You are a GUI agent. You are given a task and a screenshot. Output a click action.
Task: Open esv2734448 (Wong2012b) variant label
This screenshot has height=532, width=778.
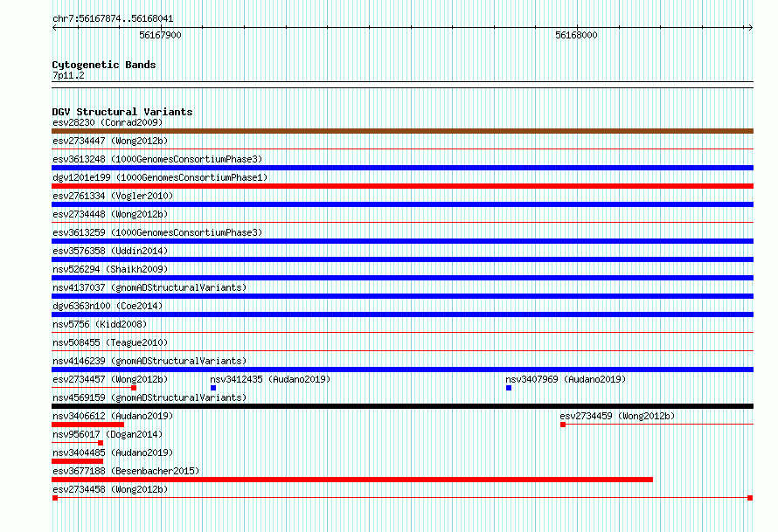click(x=110, y=214)
